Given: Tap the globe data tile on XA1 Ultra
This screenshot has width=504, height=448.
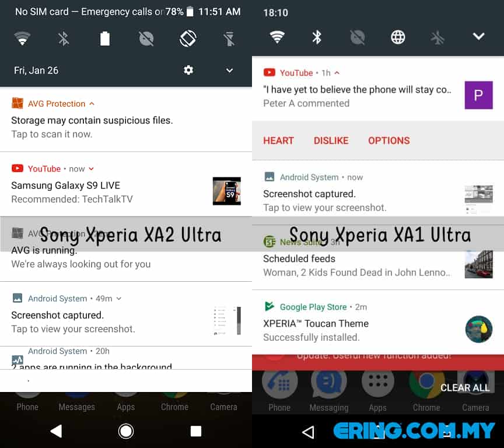Looking at the screenshot, I should point(398,37).
